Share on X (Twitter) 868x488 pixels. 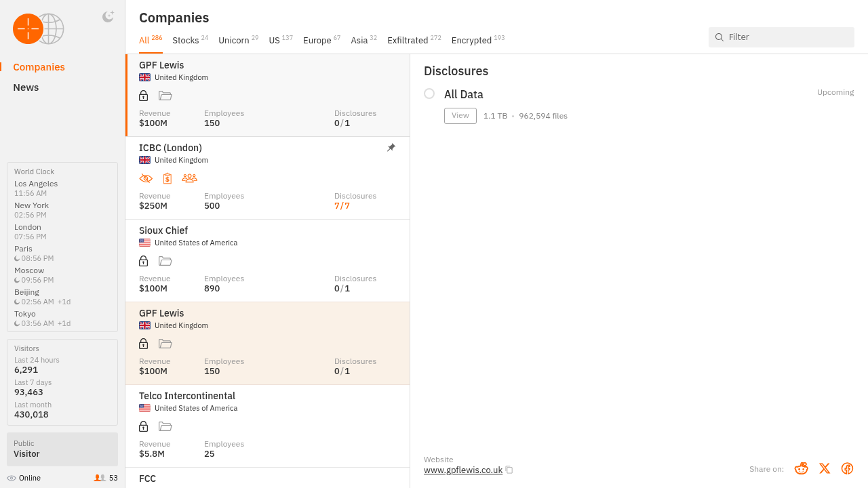825,468
